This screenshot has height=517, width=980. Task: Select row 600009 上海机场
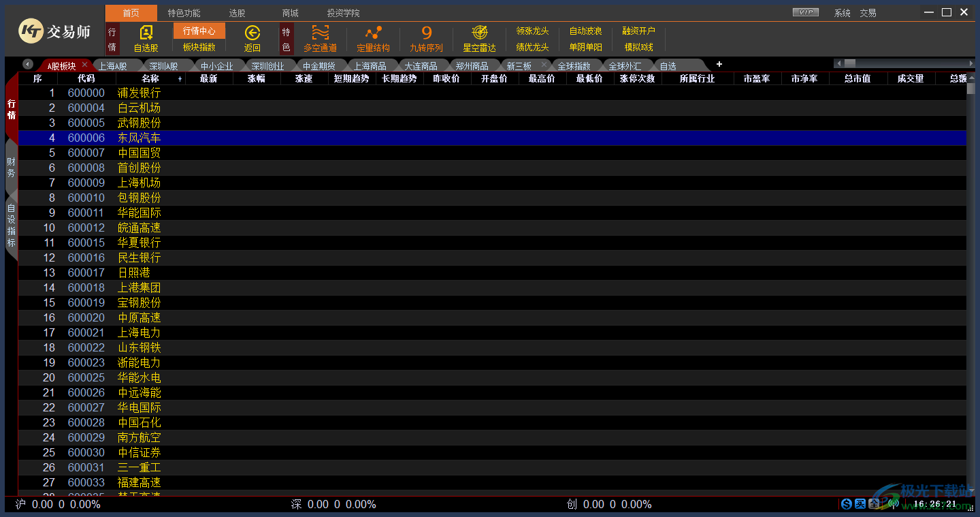click(x=492, y=183)
